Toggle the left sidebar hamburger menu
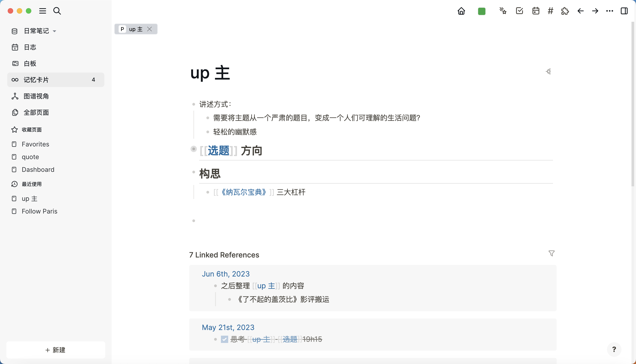 coord(43,11)
